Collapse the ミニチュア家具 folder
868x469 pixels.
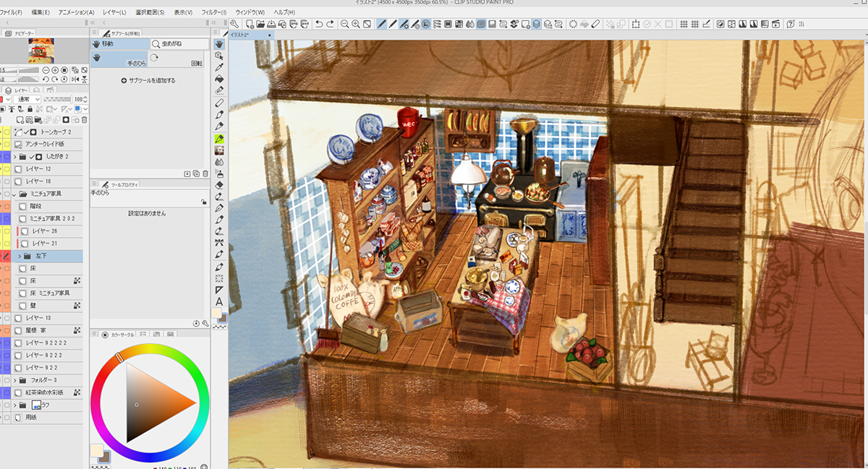click(x=14, y=194)
